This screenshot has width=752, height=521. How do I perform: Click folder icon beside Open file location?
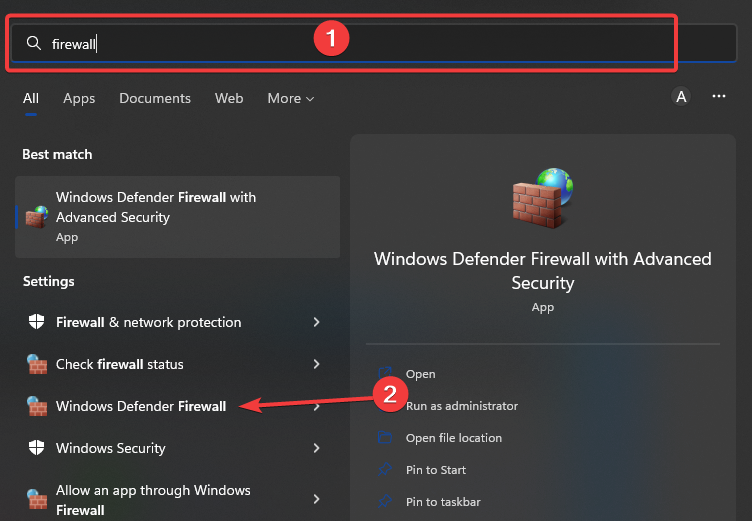pyautogui.click(x=385, y=437)
